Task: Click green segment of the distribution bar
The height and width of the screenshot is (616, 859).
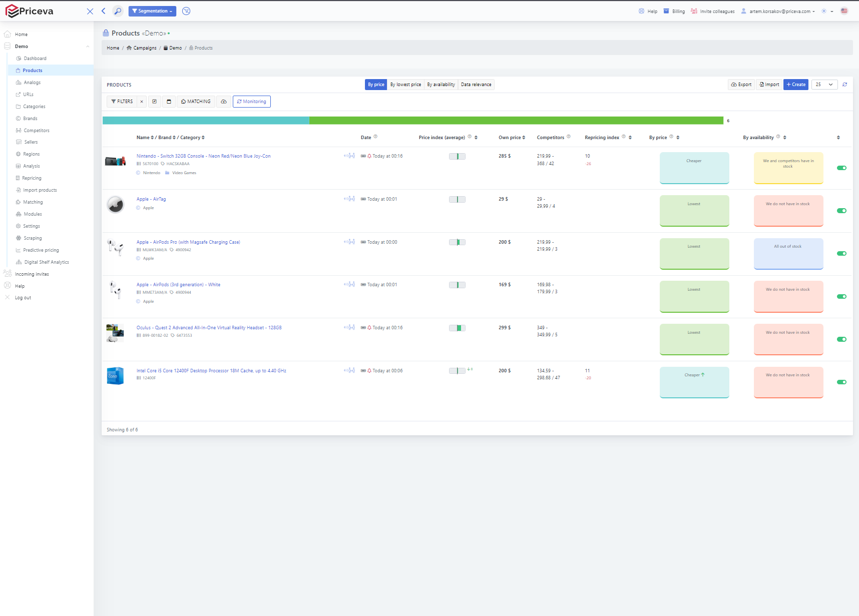Action: click(516, 121)
